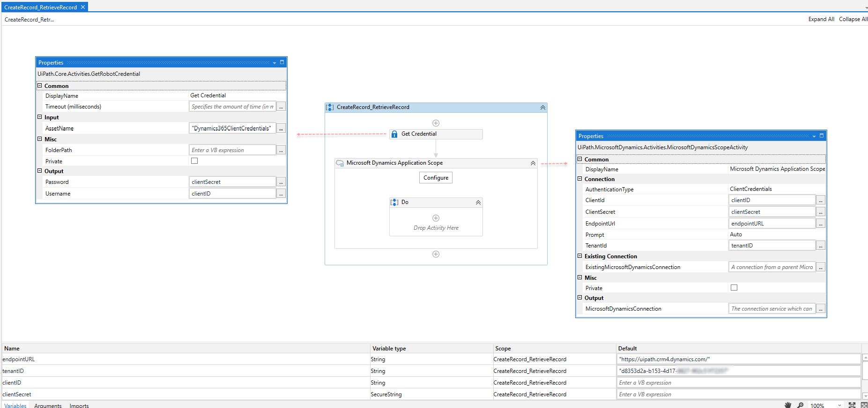Add an activity above Get Credential
868x408 pixels.
coord(436,123)
